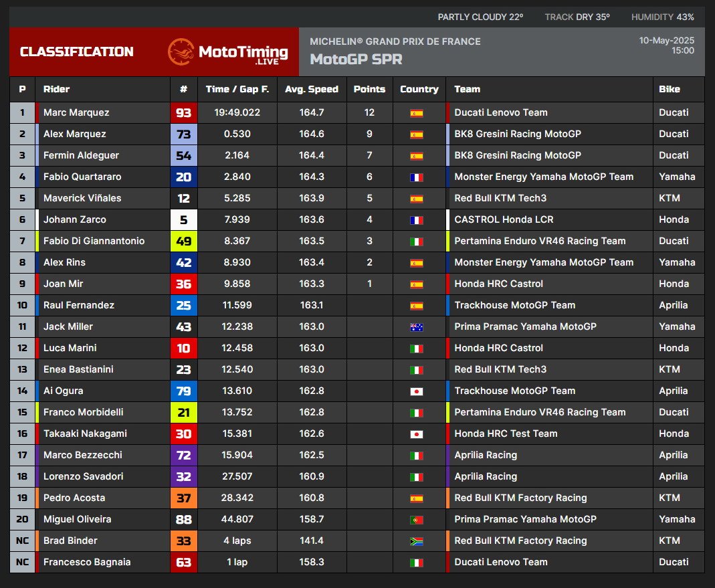Viewport: 715px width, 588px height.
Task: Click the MotoGP SPR session title
Action: tap(356, 60)
